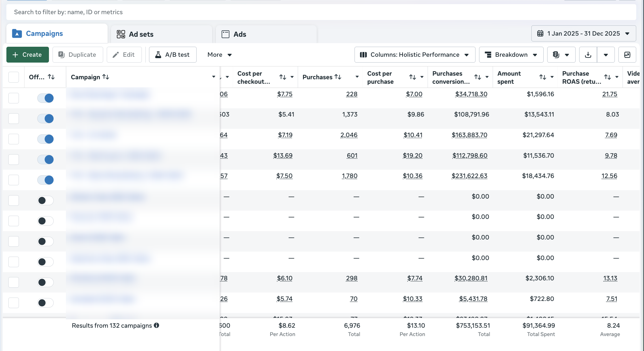The height and width of the screenshot is (351, 644).
Task: Click the export download icon
Action: point(588,55)
